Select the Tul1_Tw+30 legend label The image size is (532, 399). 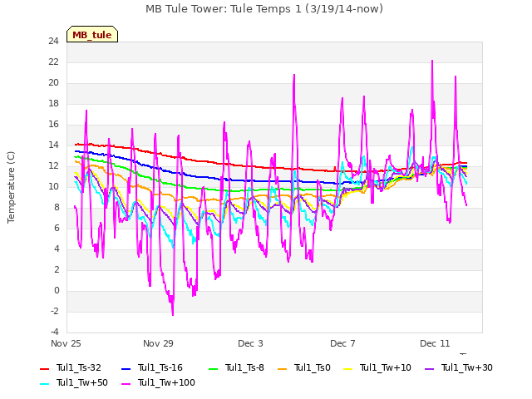[x=467, y=367]
